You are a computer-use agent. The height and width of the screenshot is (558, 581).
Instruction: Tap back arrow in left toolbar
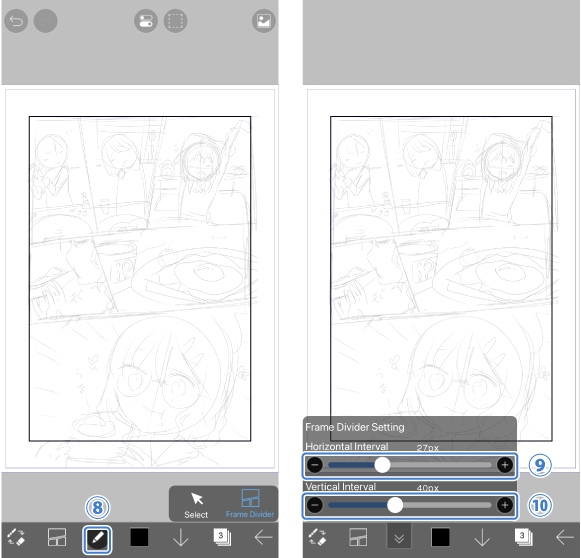point(263,537)
